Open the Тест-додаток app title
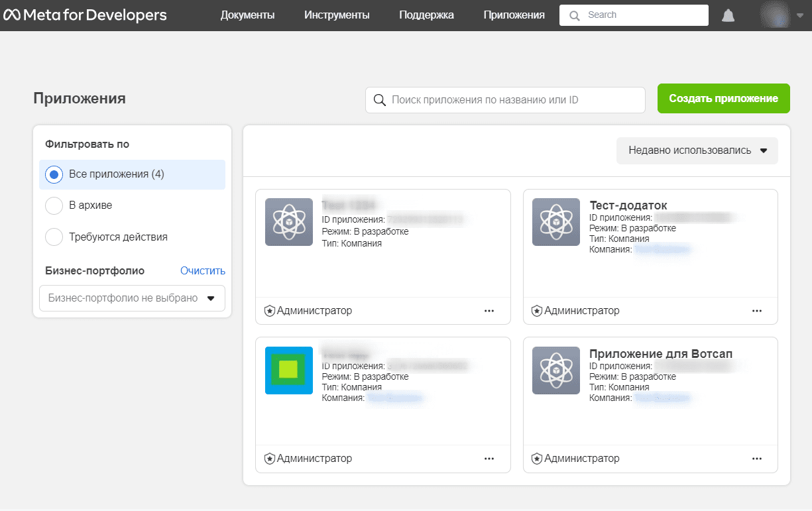812x511 pixels. [628, 205]
